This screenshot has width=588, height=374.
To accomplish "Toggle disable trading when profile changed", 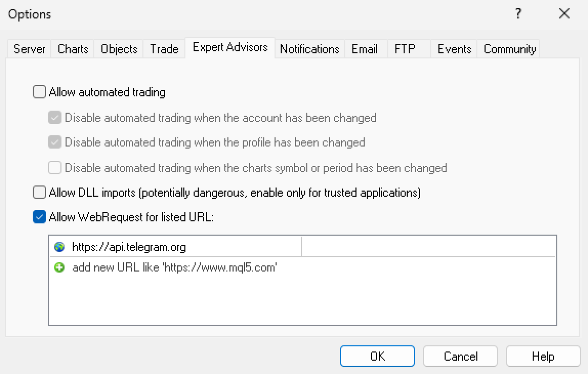I will (x=55, y=142).
